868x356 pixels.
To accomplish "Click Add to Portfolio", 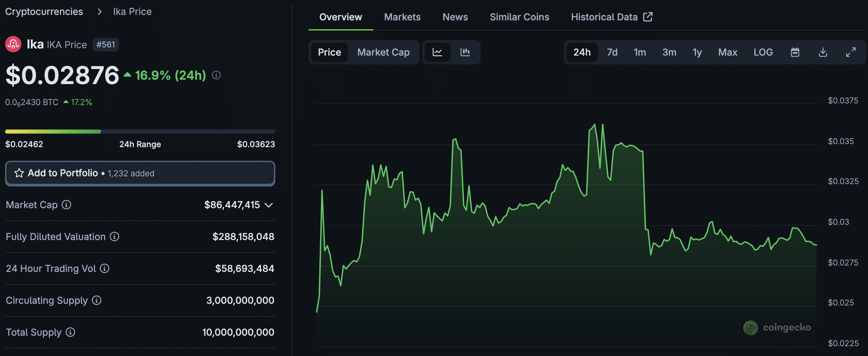I will 140,173.
